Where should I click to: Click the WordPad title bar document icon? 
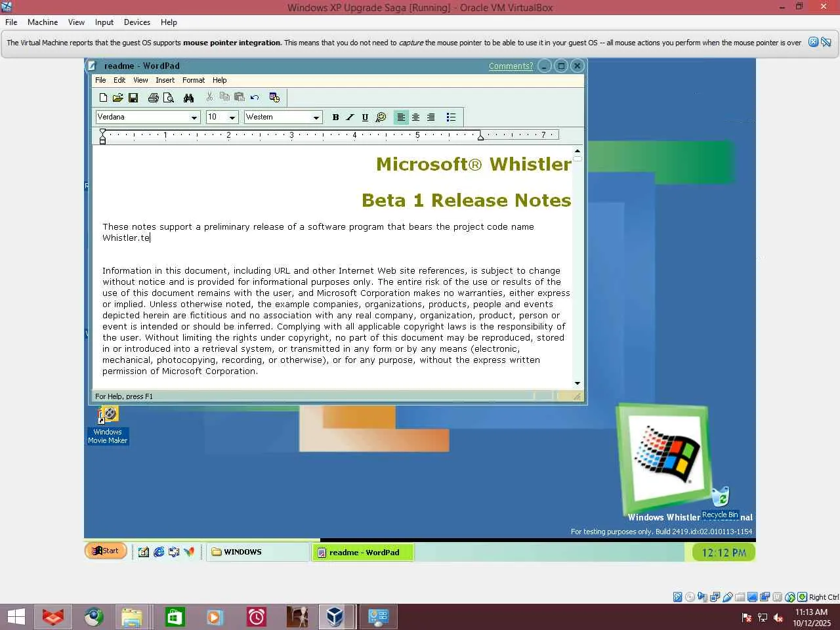[x=93, y=66]
